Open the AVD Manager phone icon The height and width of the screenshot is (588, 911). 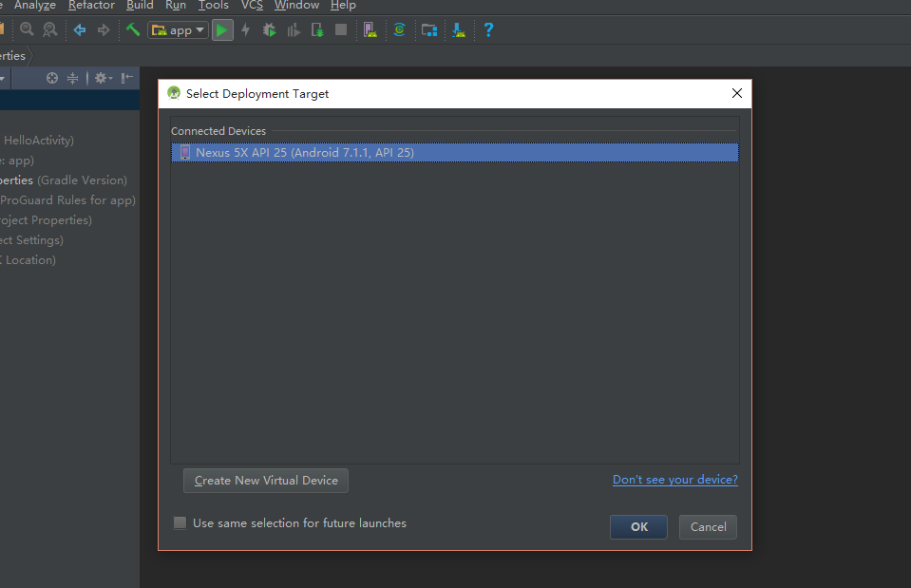370,29
